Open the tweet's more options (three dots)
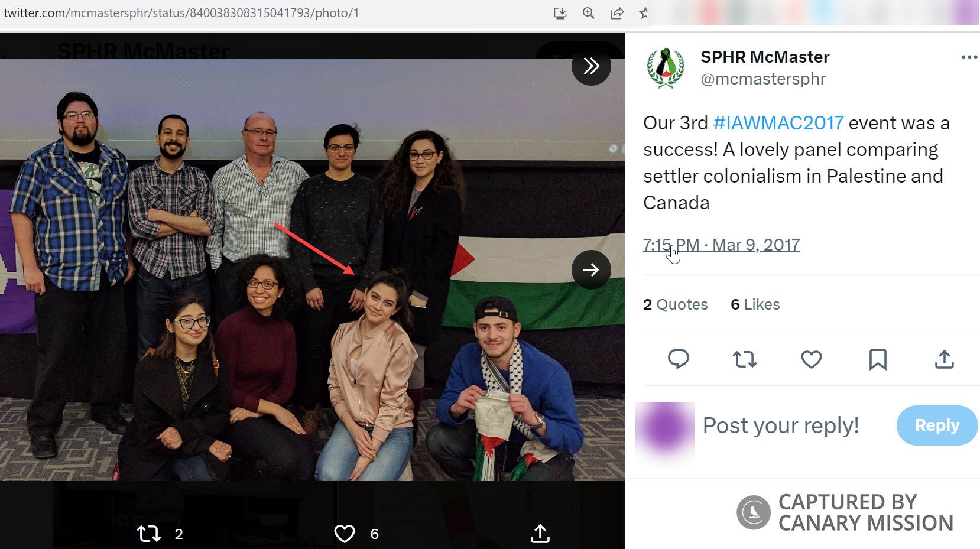The image size is (980, 549). click(969, 57)
